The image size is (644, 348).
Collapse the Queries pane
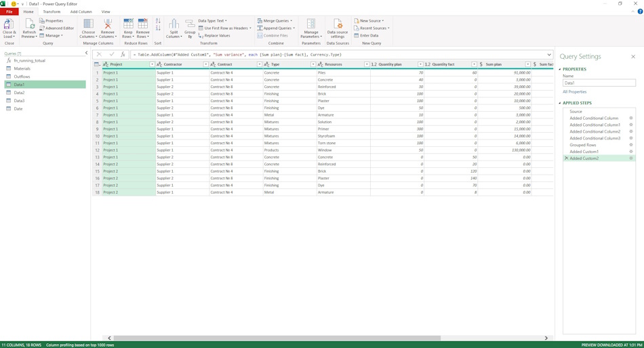[x=86, y=53]
